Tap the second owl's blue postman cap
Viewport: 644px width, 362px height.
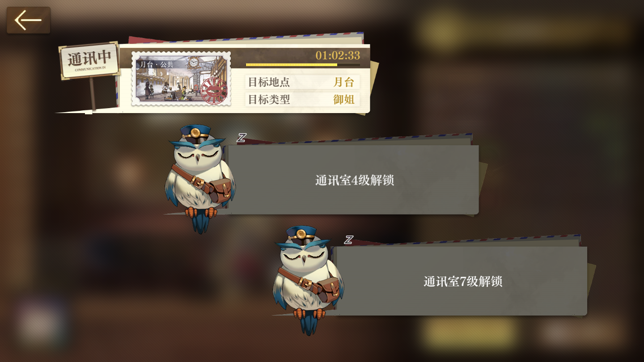click(x=303, y=234)
